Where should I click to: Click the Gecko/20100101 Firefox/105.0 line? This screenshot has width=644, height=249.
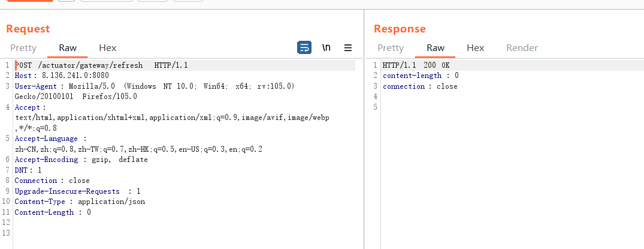75,97
